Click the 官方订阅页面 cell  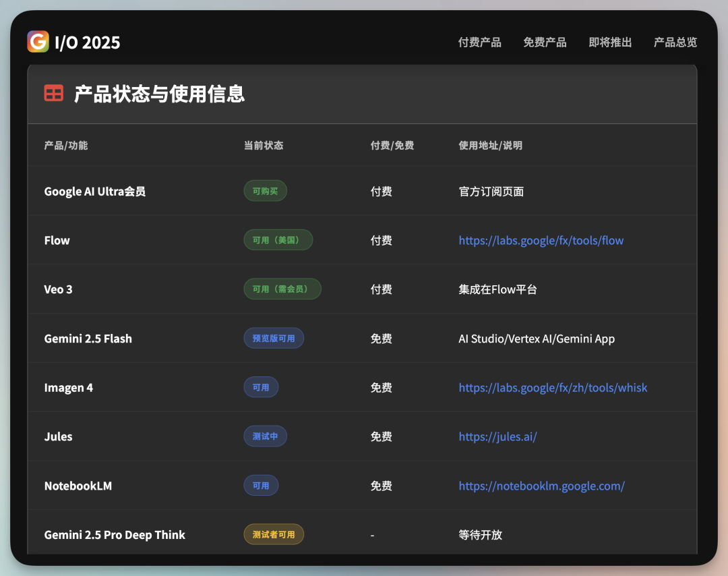(x=491, y=192)
